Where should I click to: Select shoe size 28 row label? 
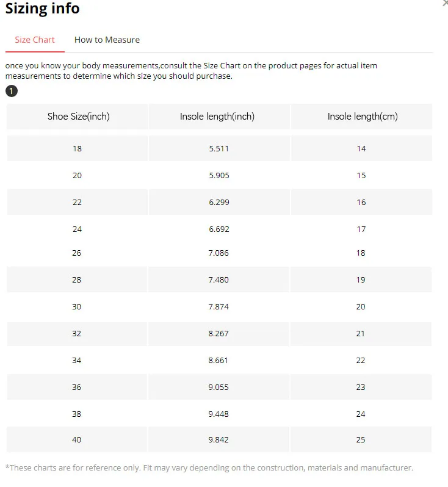[x=77, y=280]
